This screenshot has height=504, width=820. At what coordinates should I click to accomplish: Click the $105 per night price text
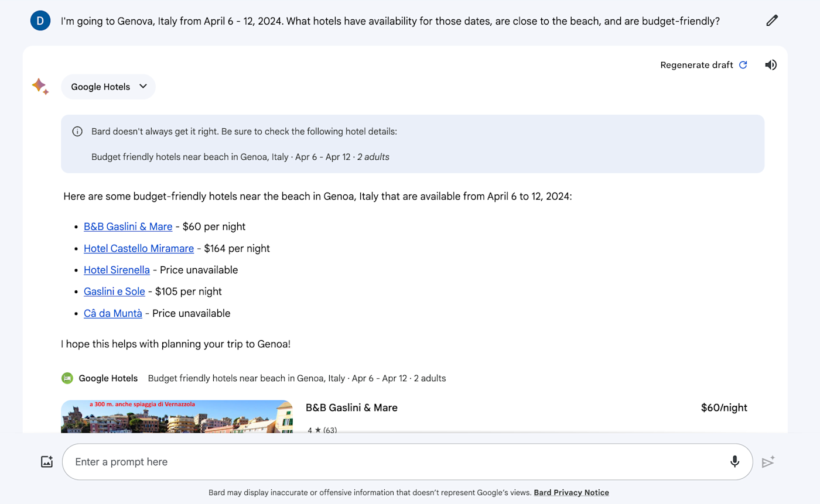188,292
